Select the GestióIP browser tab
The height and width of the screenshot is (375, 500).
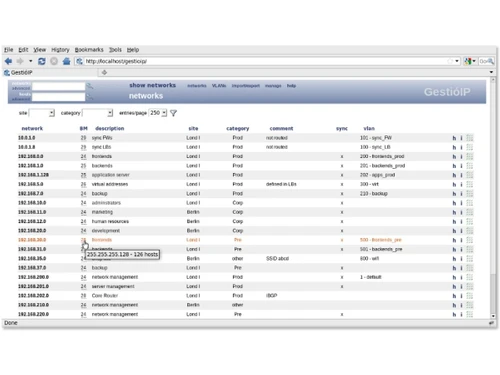(x=50, y=72)
